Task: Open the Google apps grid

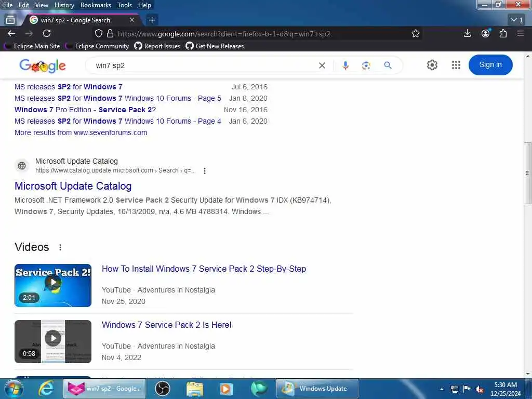Action: (456, 65)
